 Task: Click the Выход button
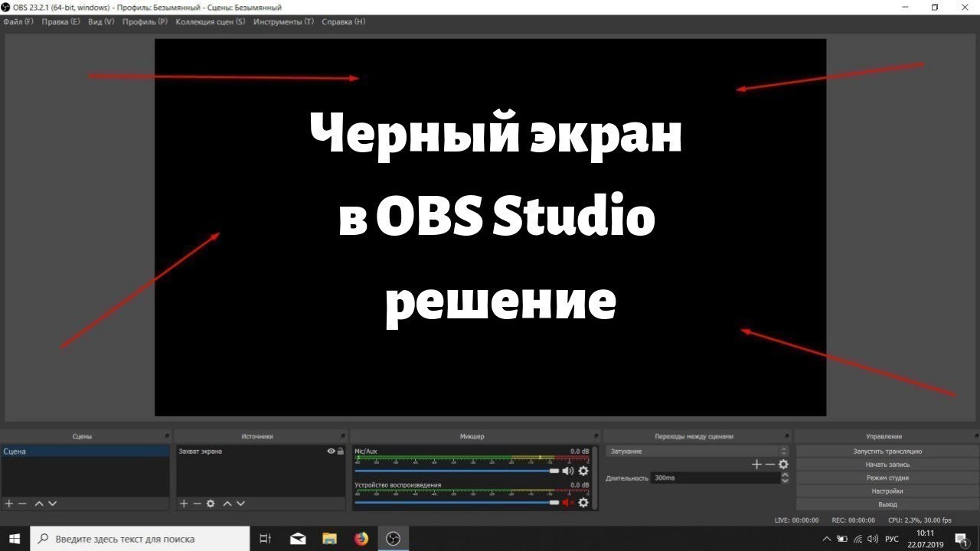click(887, 504)
